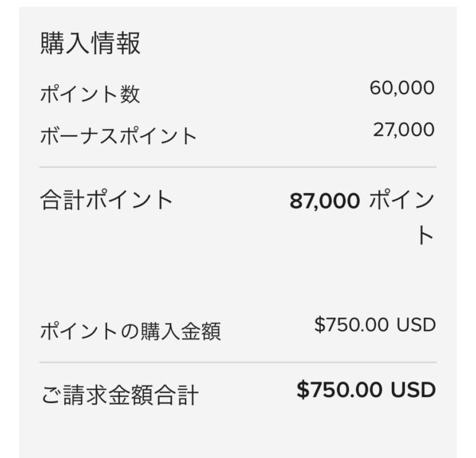Screen dimensions: 476x458
Task: Select the ポイントの購入金額 label
Action: click(x=131, y=331)
